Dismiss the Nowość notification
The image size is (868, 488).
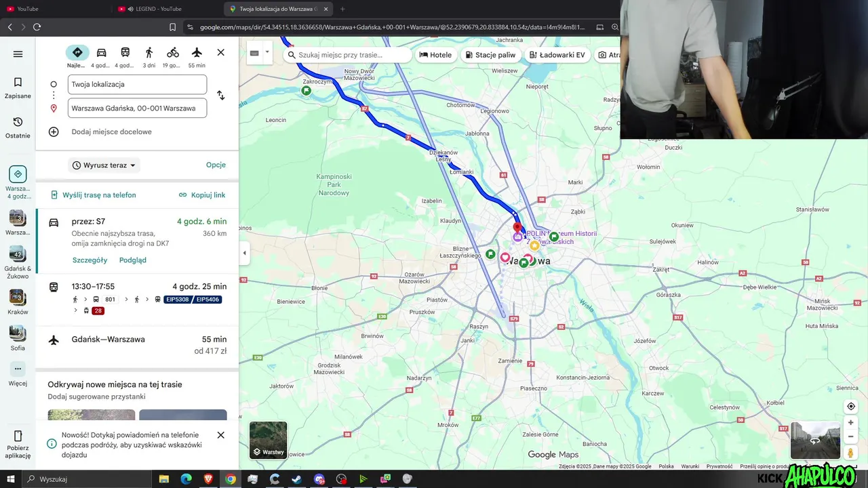click(x=220, y=435)
